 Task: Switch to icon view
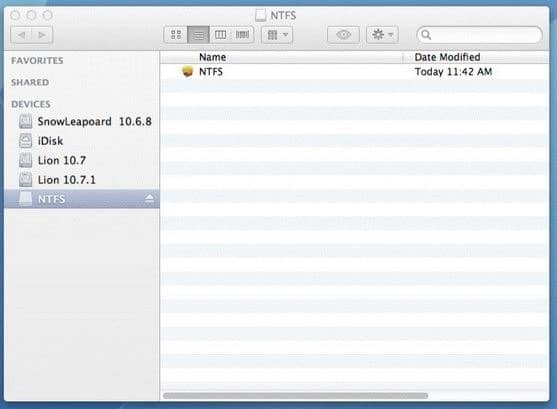[176, 34]
